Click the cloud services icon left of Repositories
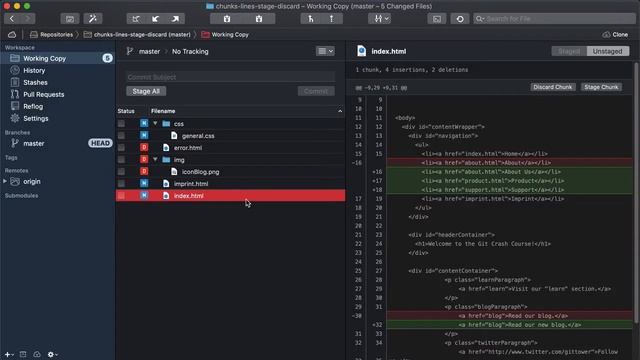 click(12, 35)
